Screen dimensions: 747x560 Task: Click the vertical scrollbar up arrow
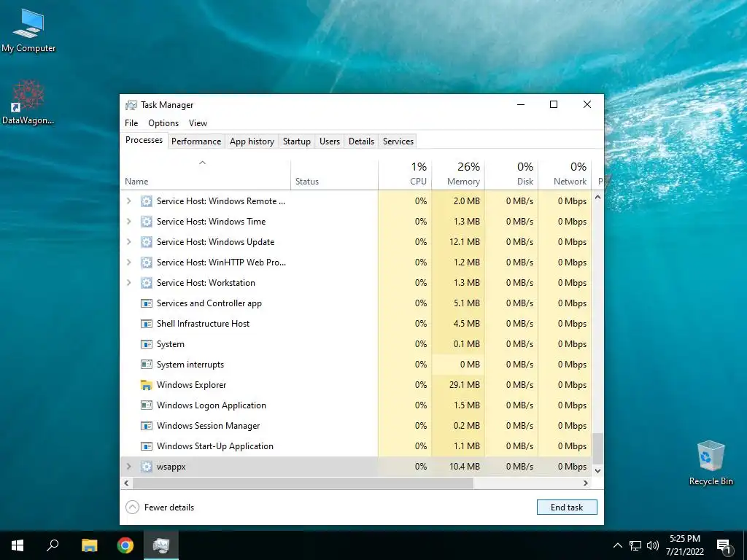tap(598, 197)
